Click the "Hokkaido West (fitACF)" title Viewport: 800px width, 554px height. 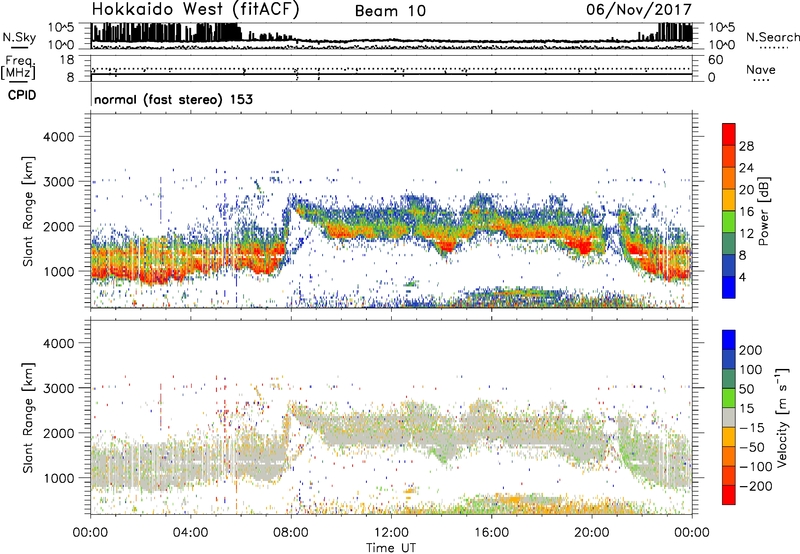click(x=195, y=9)
